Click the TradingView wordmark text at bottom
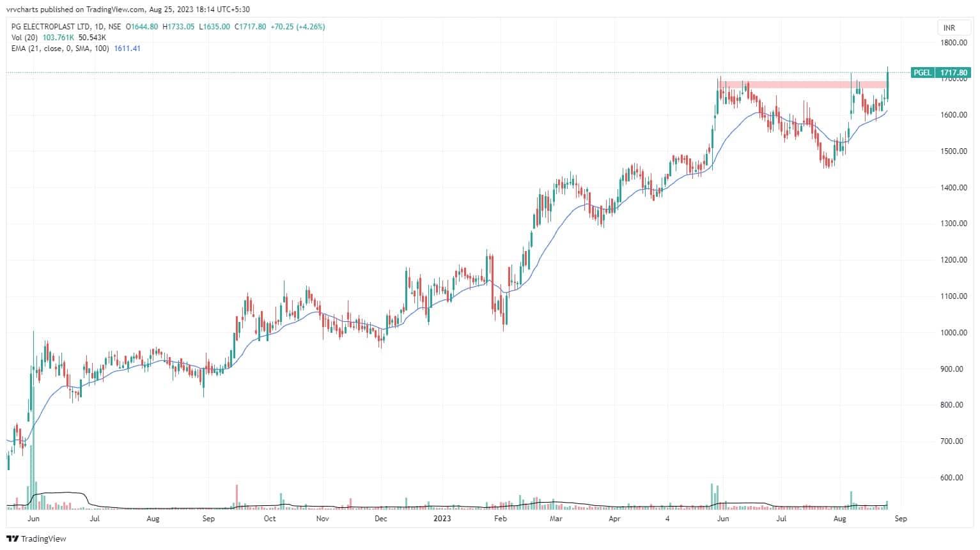980x550 pixels. [43, 539]
